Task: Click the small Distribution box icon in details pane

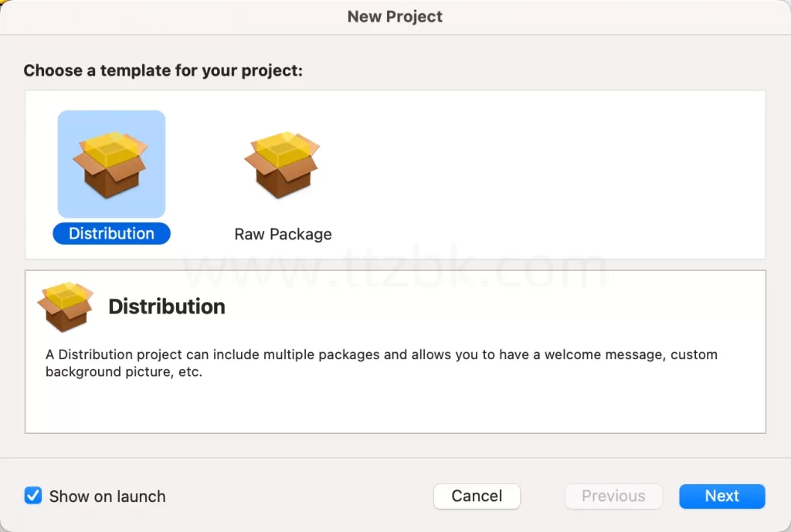Action: (66, 306)
